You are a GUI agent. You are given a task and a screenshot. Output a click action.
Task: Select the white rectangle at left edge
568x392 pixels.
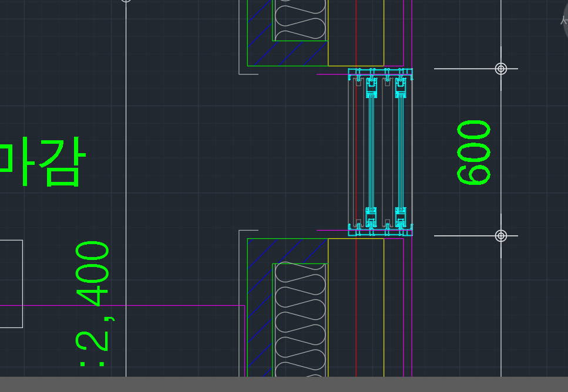[11, 283]
